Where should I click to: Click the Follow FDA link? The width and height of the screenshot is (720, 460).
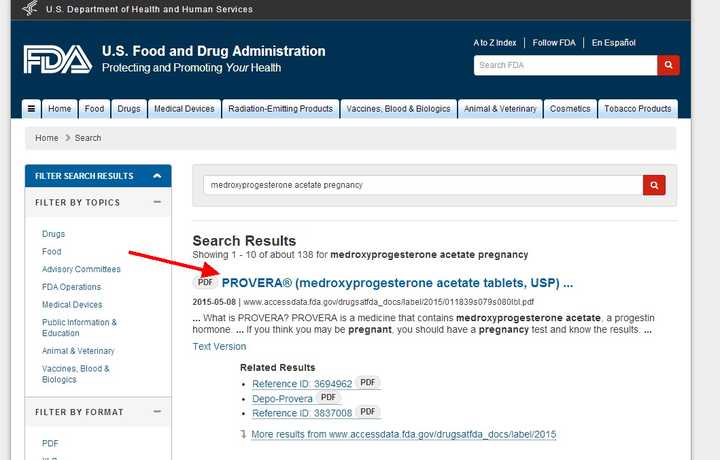(x=554, y=43)
